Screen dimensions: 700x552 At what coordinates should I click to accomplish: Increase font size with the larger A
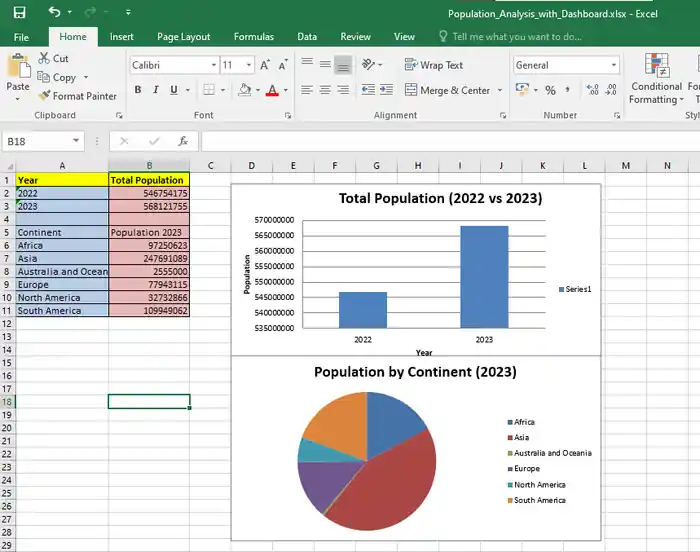pos(265,65)
